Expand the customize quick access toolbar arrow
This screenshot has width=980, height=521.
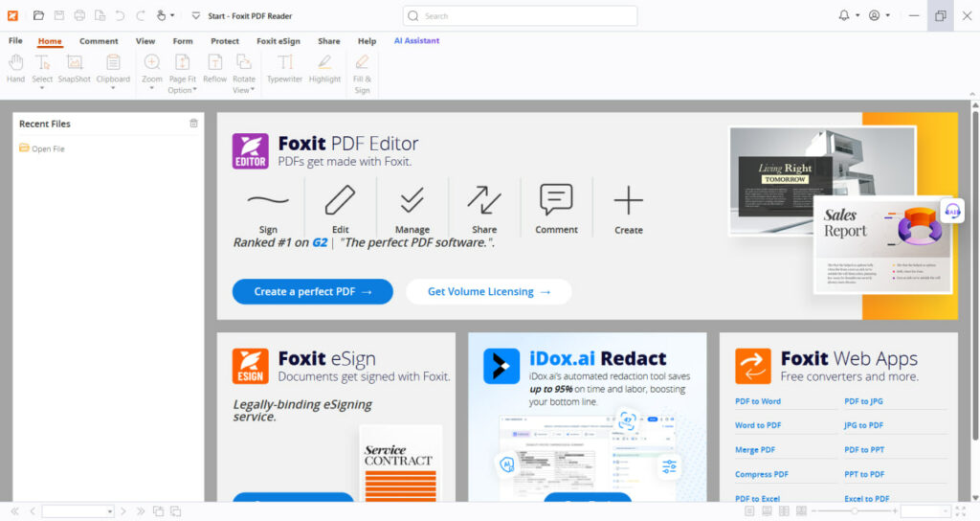195,15
